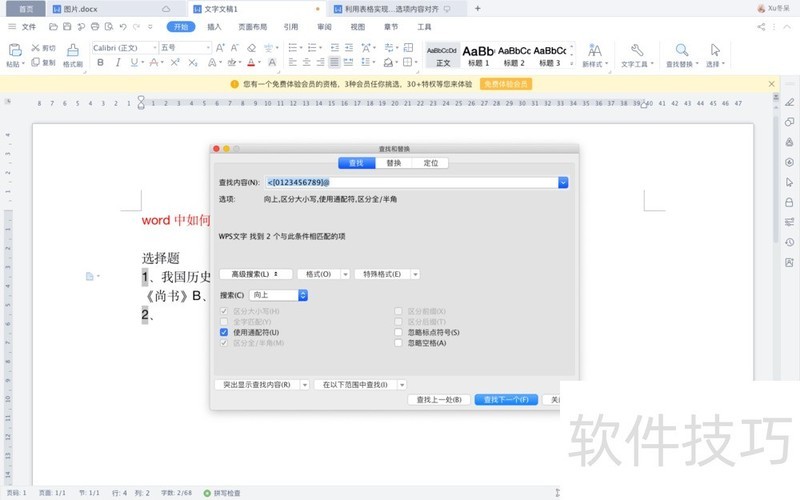Toggle the Ignore spaces (忽略空格) checkbox
800x500 pixels.
coord(398,343)
